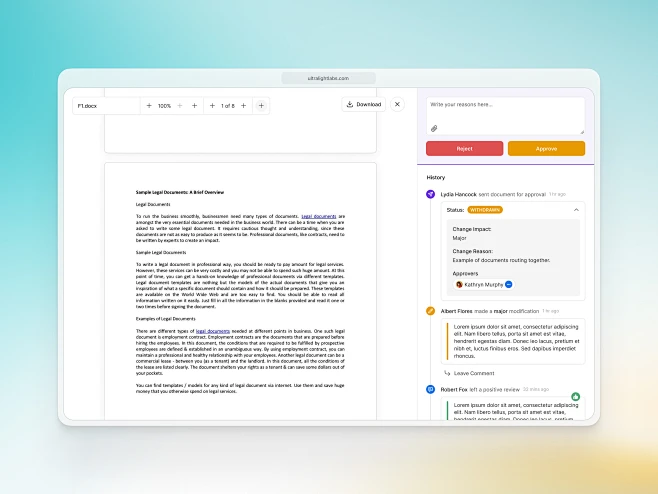Screen dimensions: 658x494
Task: Click the green thumbs-up review badge
Action: 575,397
